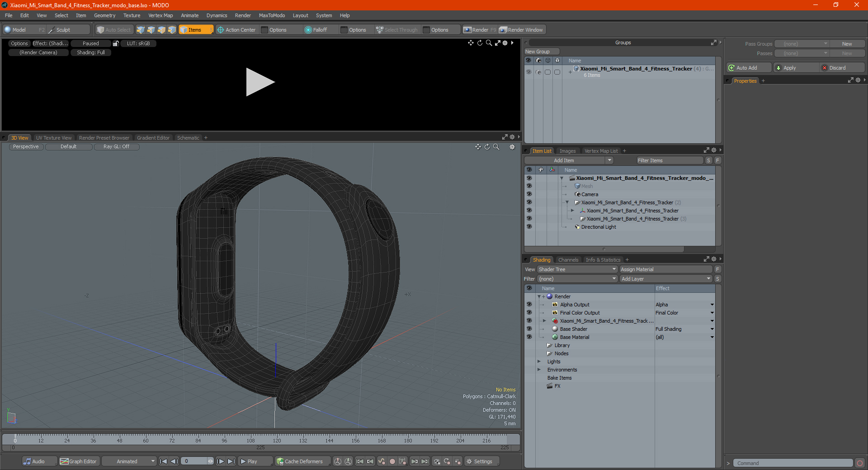The height and width of the screenshot is (470, 868).
Task: Open the Graph Editor
Action: (78, 461)
